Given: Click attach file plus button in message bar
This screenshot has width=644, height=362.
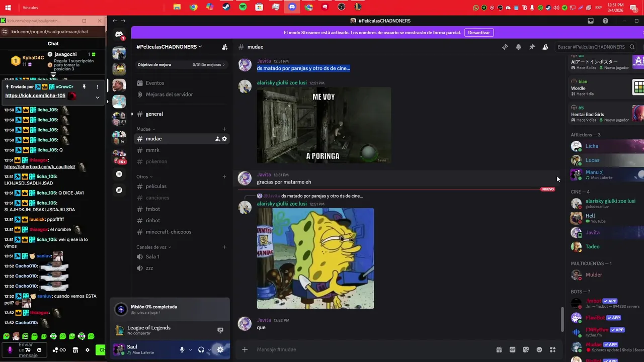Looking at the screenshot, I should click(245, 349).
